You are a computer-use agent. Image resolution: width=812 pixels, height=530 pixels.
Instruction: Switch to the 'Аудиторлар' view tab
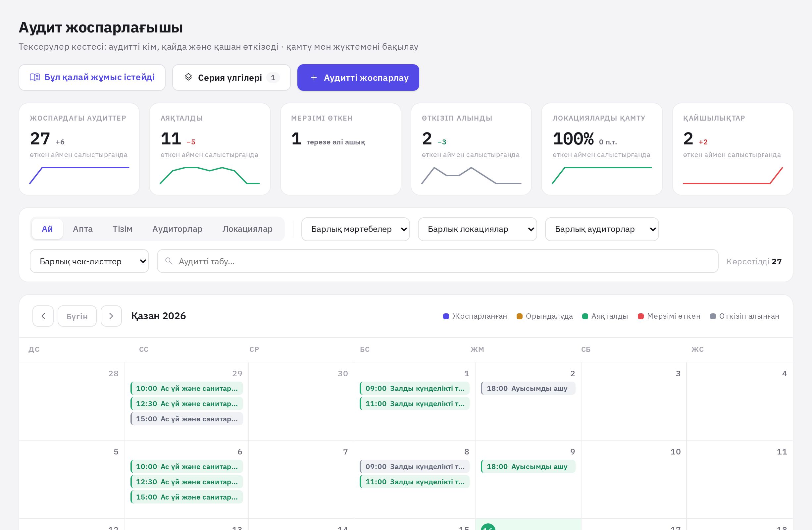pos(178,229)
